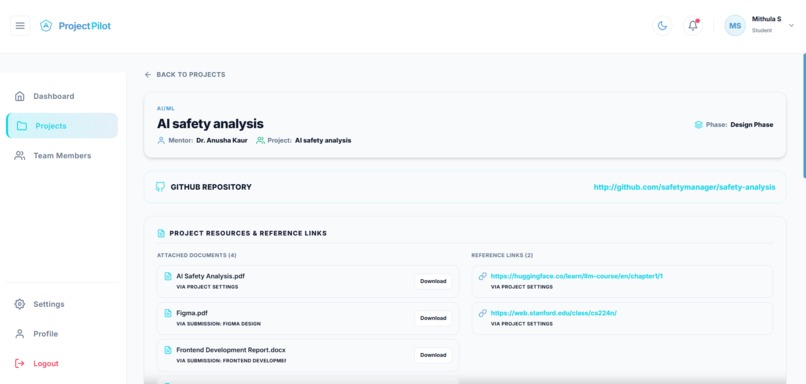Download AI Safety Analysis.pdf

[433, 281]
